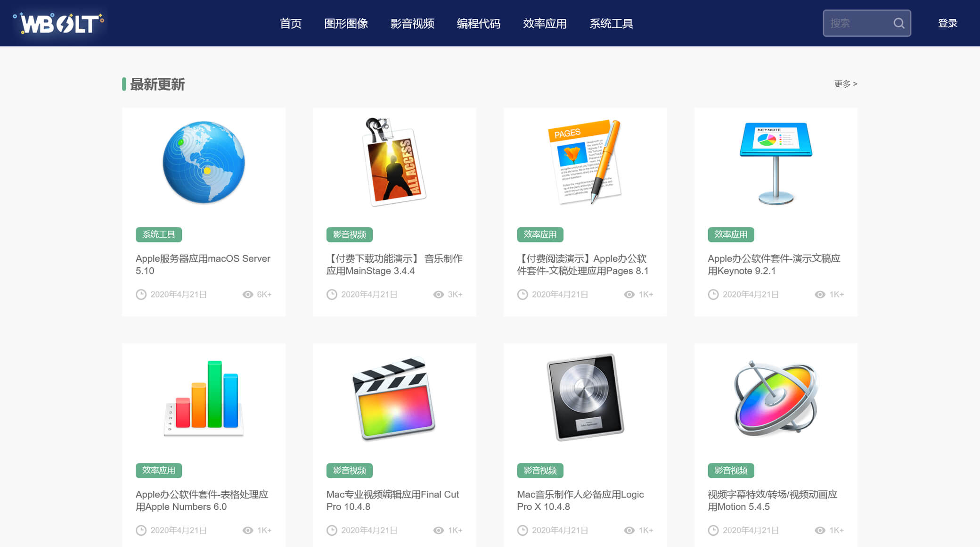Open the 效率应用 nav menu

point(545,23)
